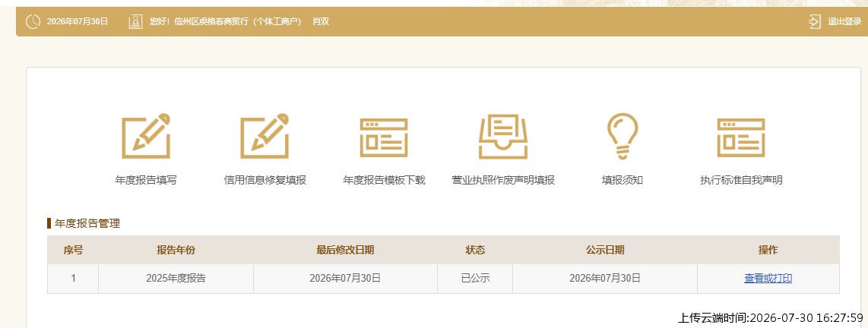Open the 信用信息修复填报 pencil icon
The width and height of the screenshot is (868, 328).
tap(265, 136)
